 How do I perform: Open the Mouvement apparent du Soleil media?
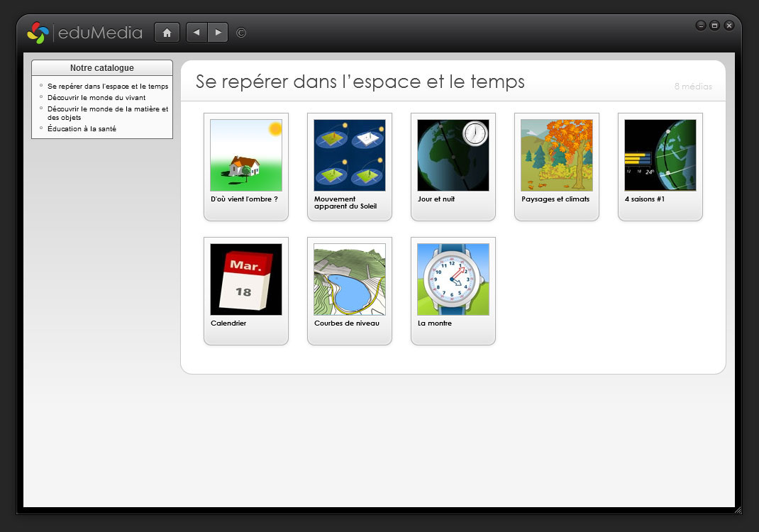point(349,155)
